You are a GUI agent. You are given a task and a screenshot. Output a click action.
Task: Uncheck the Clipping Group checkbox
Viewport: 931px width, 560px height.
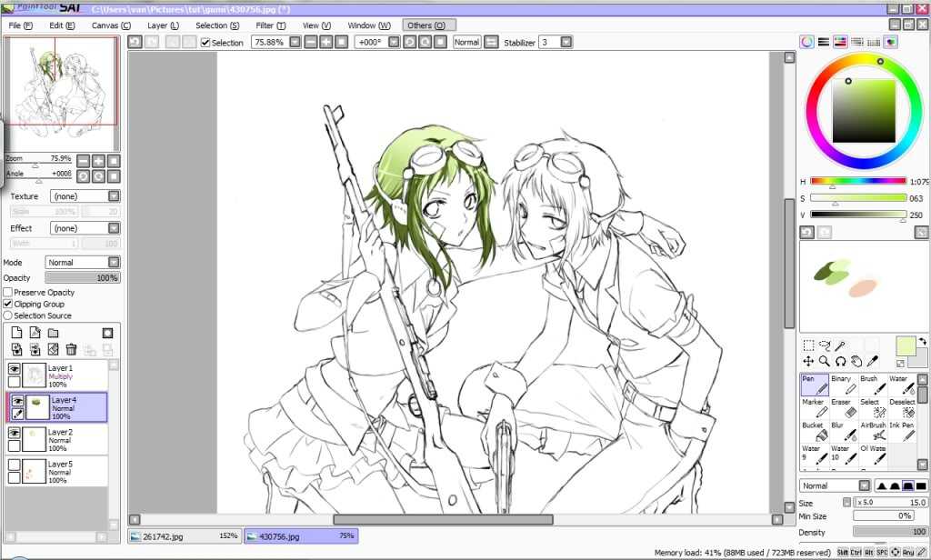7,304
